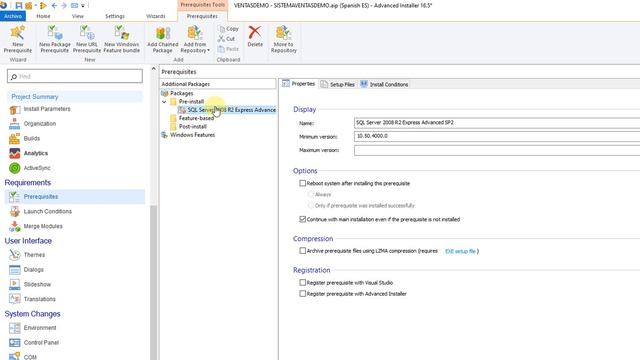640x360 pixels.
Task: Switch to the Setup Files tab
Action: point(338,84)
